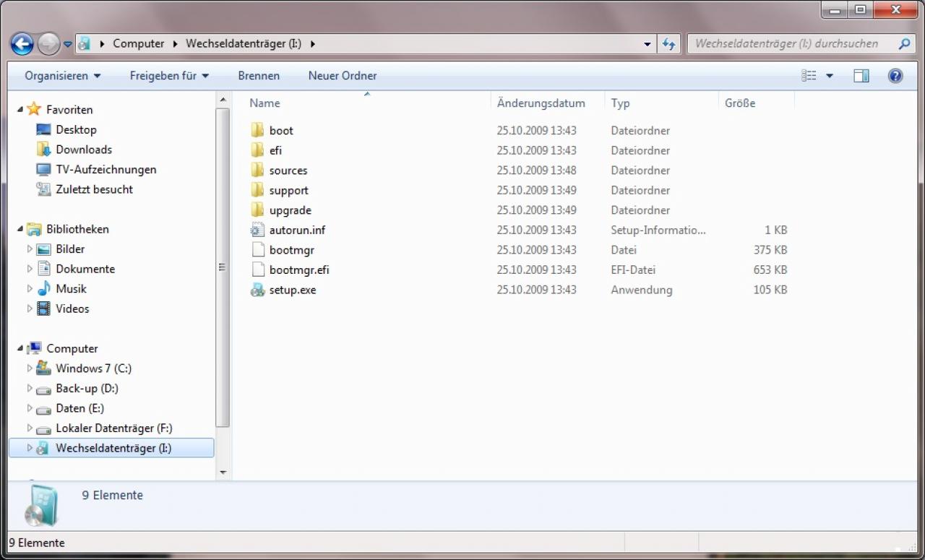
Task: Click 'Wechseldatenträger (I:)' in the address breadcrumb
Action: 244,43
